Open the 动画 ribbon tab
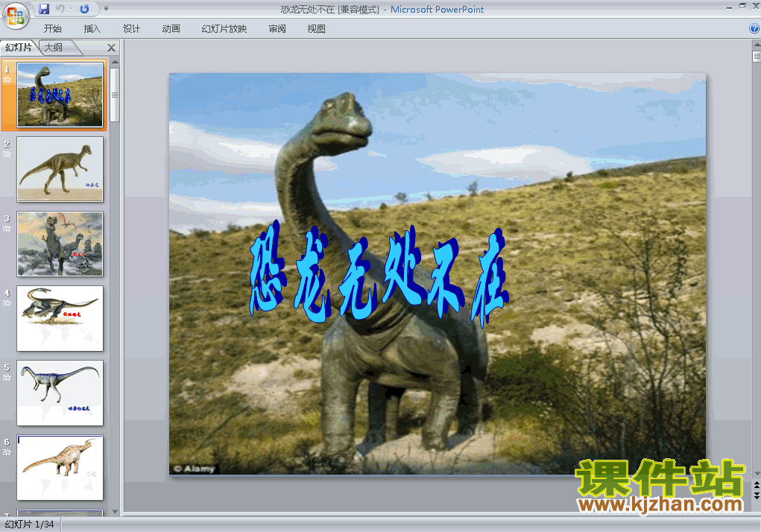The width and height of the screenshot is (761, 532). [x=171, y=28]
